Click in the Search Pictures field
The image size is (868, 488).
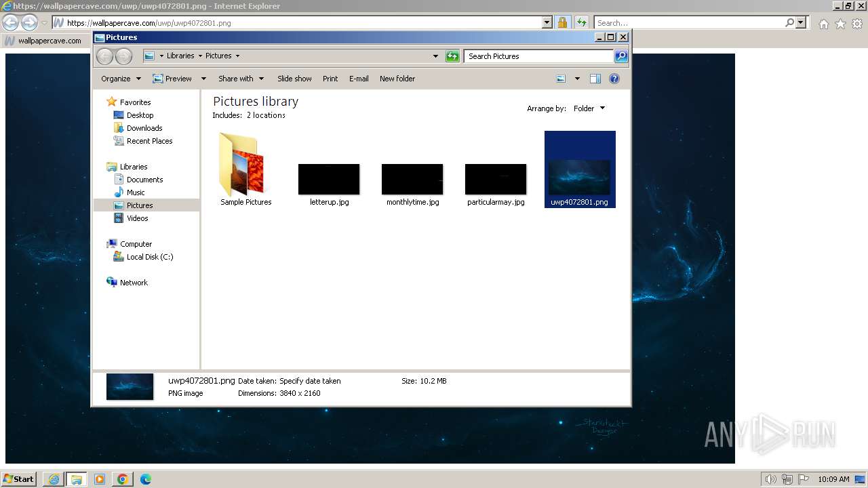[539, 56]
